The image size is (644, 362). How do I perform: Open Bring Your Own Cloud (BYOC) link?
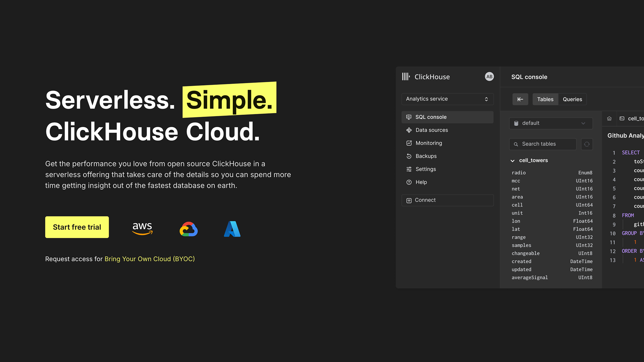pyautogui.click(x=150, y=259)
